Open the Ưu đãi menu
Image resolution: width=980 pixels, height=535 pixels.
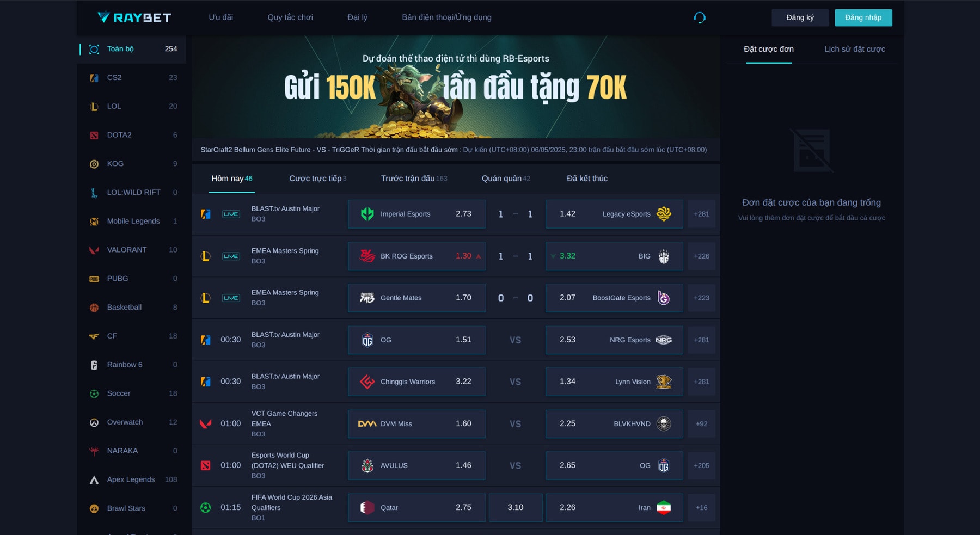[x=220, y=17]
